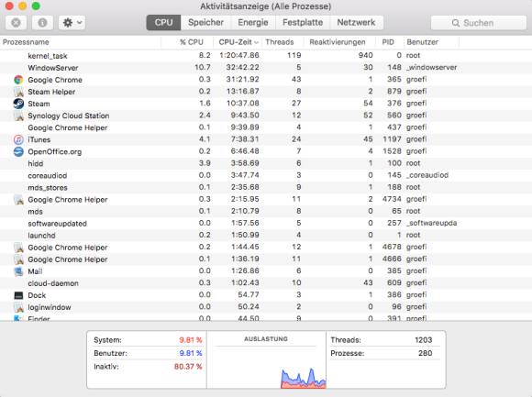Image resolution: width=532 pixels, height=397 pixels.
Task: Focus the Suchen search field
Action: (x=479, y=23)
